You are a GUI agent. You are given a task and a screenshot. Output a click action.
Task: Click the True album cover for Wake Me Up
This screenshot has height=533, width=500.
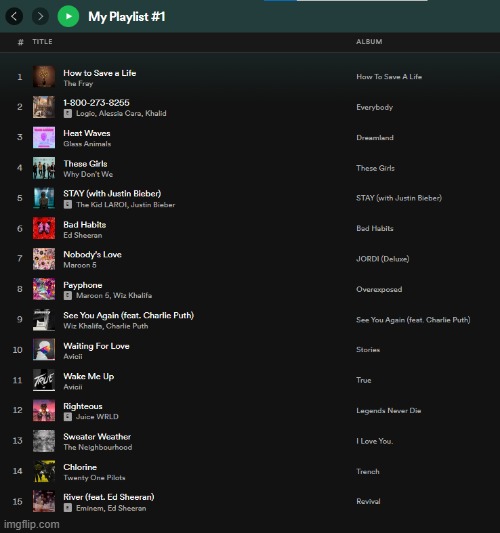point(44,380)
